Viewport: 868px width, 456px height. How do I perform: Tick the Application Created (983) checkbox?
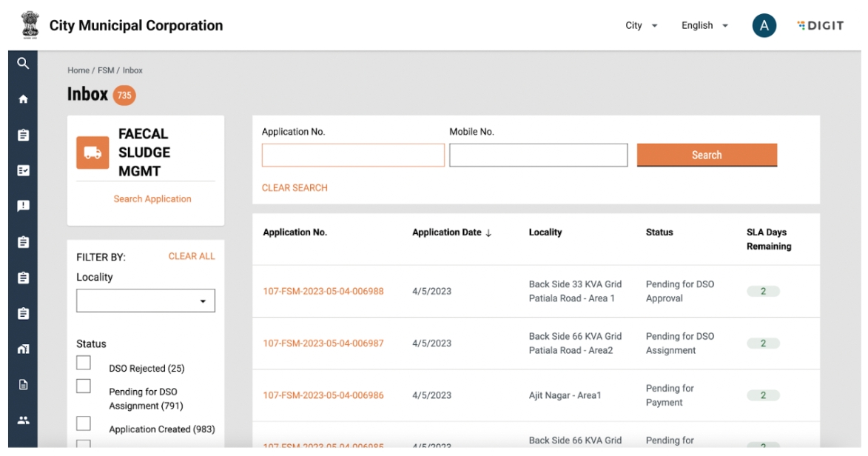pyautogui.click(x=84, y=423)
